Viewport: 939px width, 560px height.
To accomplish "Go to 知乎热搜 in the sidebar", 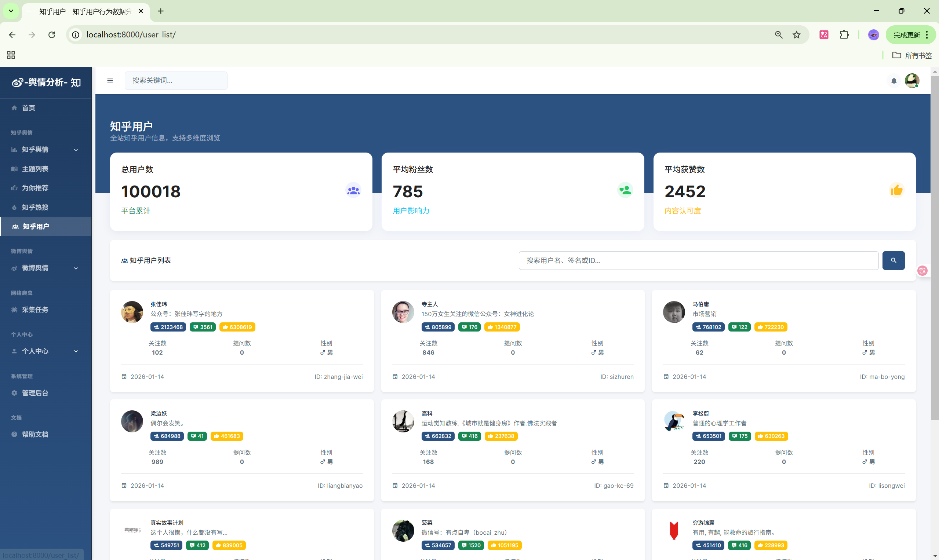I will click(x=35, y=207).
